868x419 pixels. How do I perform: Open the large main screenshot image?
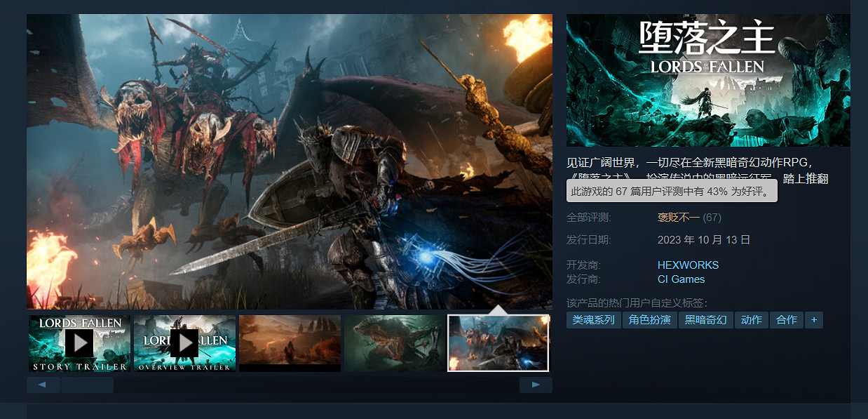(x=289, y=161)
